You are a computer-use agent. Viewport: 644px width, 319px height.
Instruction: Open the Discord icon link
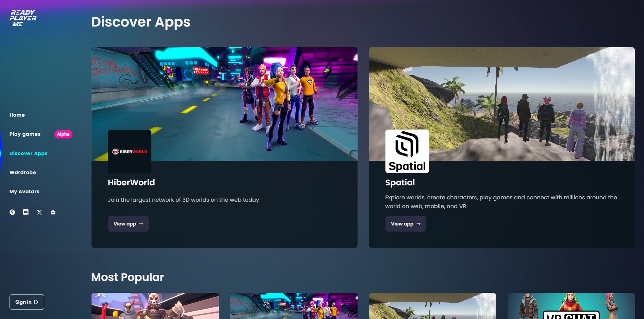pos(26,212)
